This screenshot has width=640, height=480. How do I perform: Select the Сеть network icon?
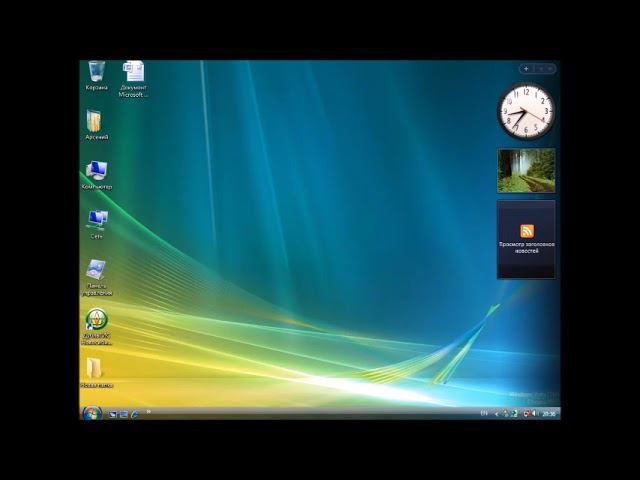[x=97, y=224]
